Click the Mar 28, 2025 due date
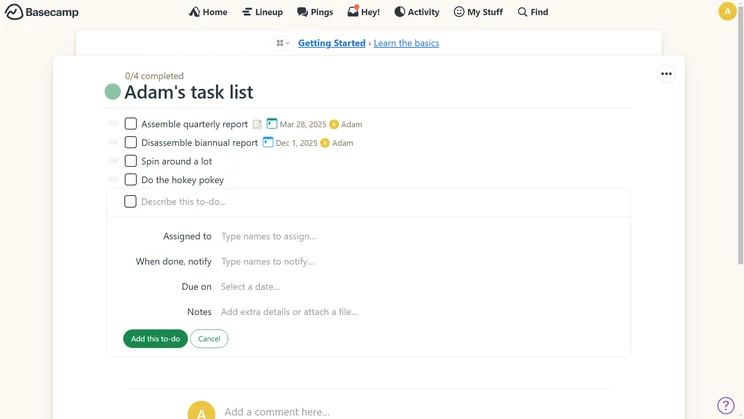 303,124
